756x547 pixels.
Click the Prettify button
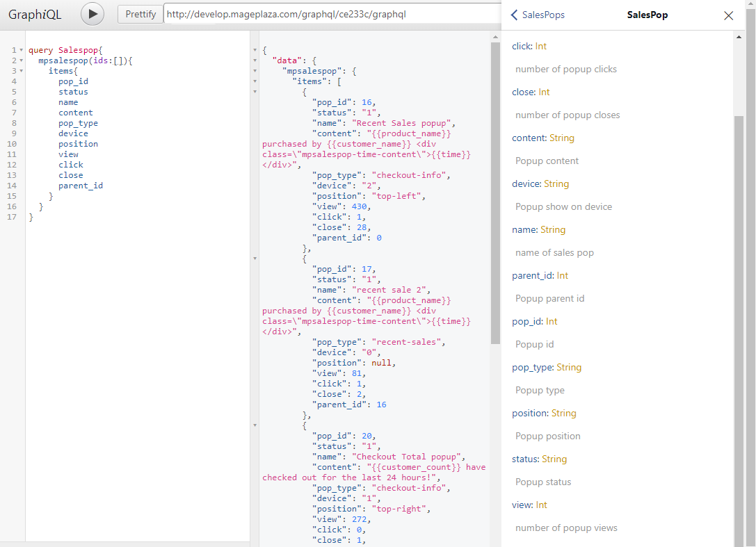[140, 14]
